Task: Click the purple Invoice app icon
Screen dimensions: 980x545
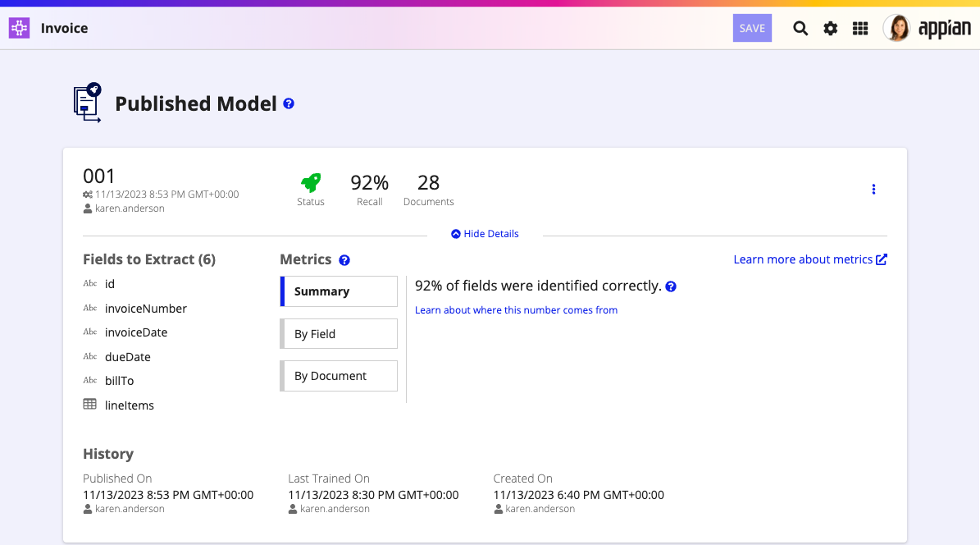Action: pyautogui.click(x=20, y=28)
